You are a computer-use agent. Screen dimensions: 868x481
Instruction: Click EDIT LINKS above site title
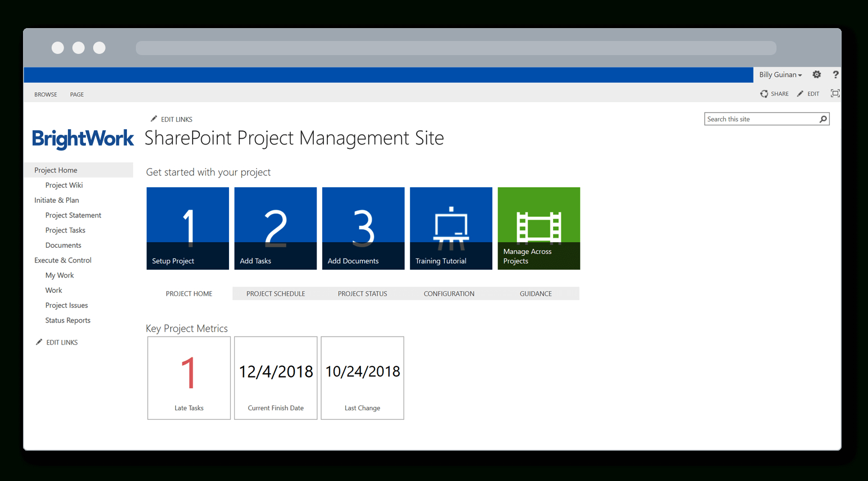[x=177, y=120]
